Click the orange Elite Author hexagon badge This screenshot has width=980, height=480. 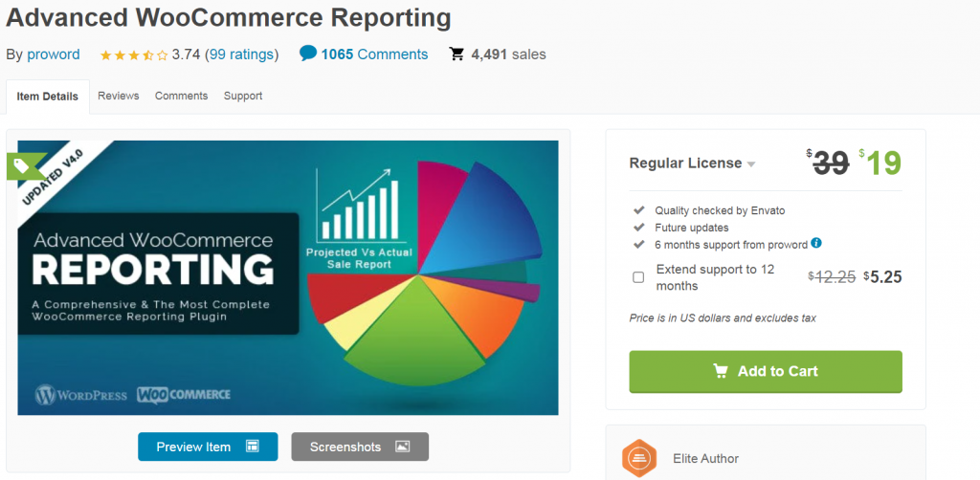click(x=638, y=459)
